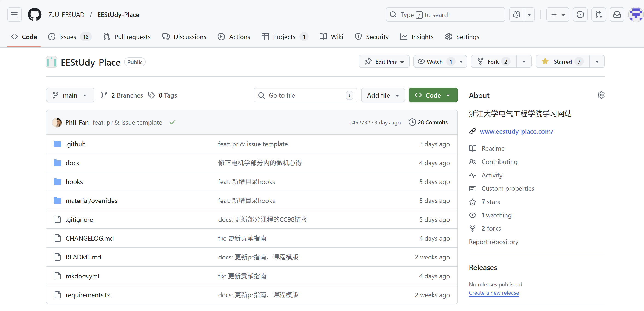Switch to the Insights tab

pyautogui.click(x=417, y=37)
